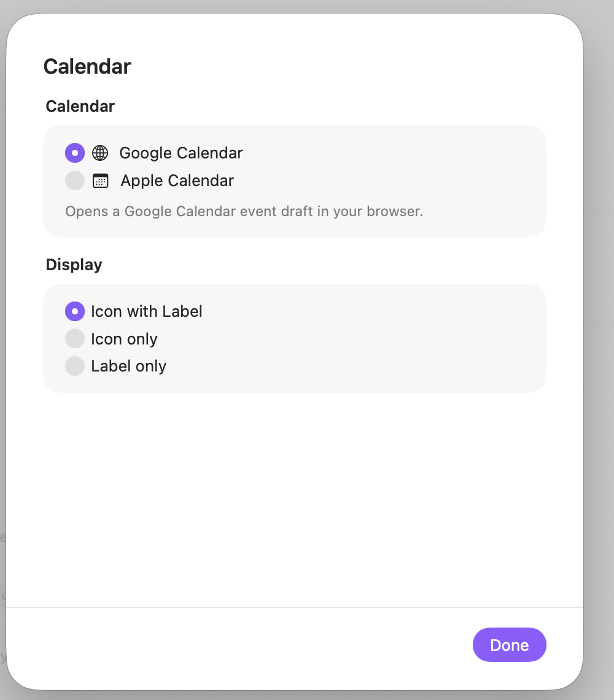Image resolution: width=614 pixels, height=700 pixels.
Task: Click the Icon only text label
Action: pyautogui.click(x=124, y=339)
